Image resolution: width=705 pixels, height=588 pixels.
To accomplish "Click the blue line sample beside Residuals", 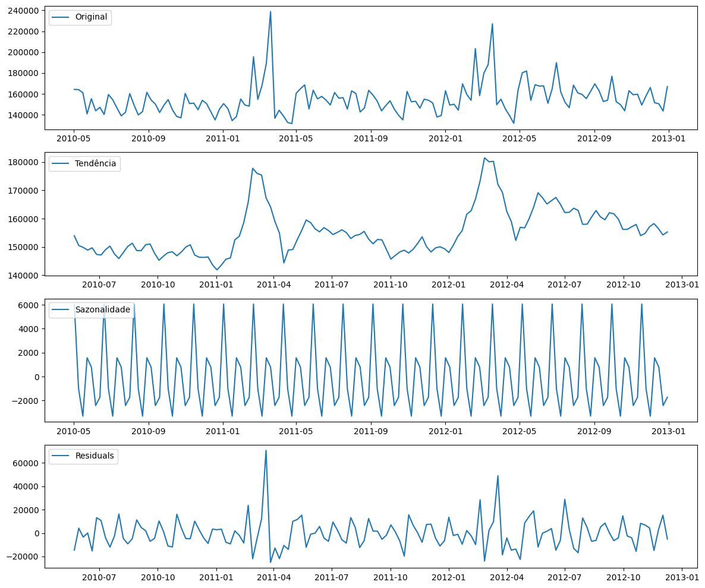I will coord(61,456).
